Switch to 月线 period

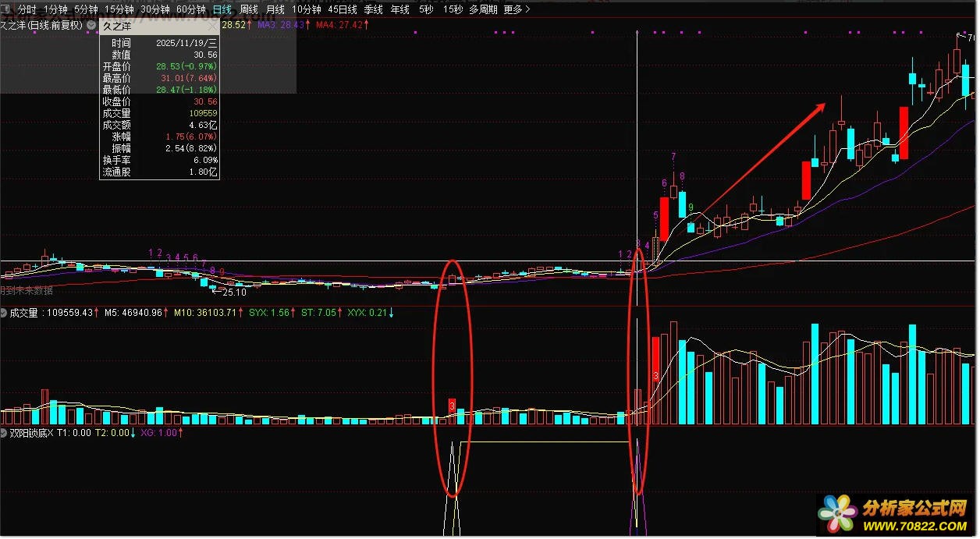click(275, 9)
